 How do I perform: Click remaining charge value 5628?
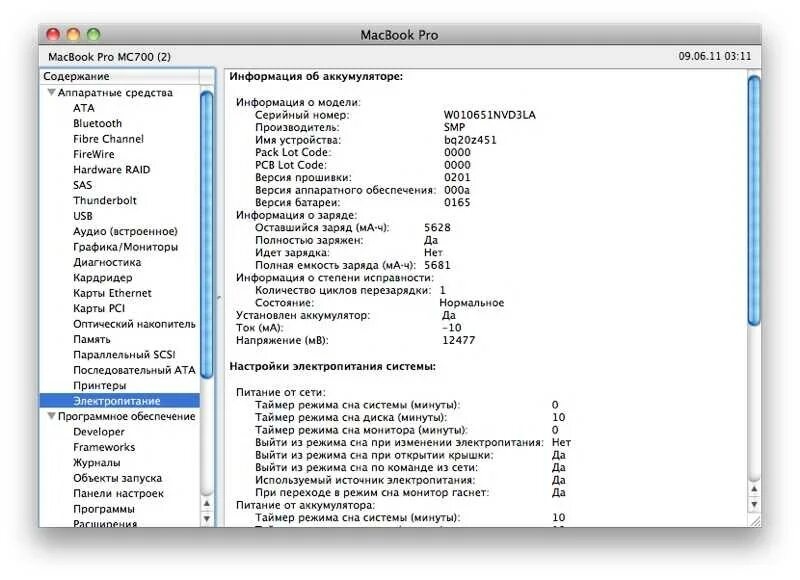pos(437,228)
